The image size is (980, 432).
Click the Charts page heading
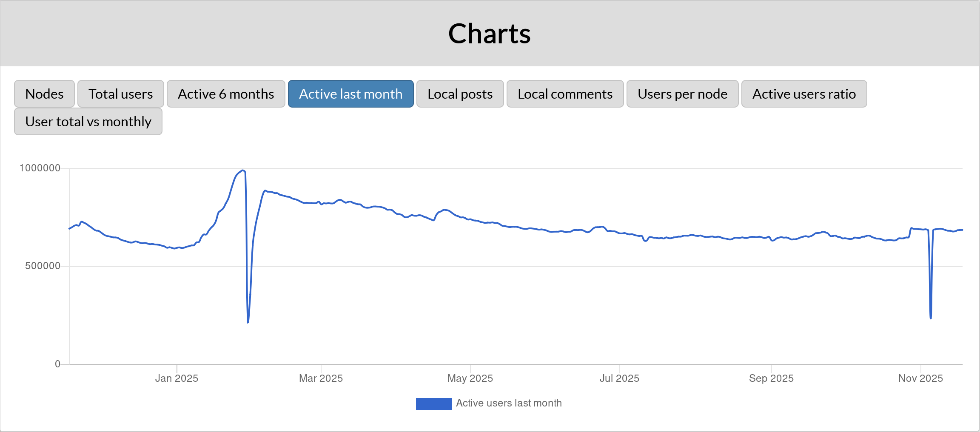point(489,34)
